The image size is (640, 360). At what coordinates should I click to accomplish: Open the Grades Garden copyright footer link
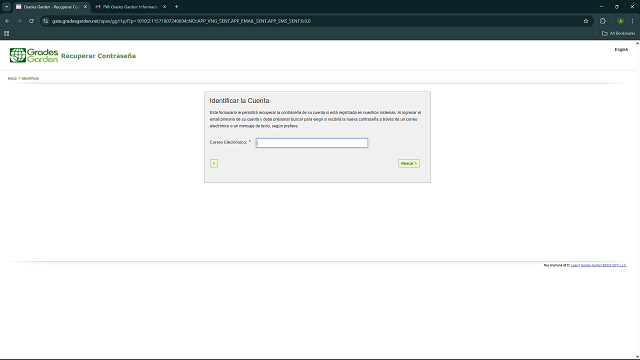click(x=603, y=265)
